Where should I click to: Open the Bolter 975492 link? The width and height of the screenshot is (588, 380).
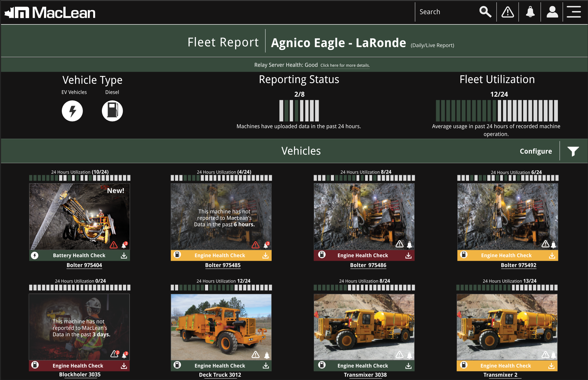[x=518, y=265]
